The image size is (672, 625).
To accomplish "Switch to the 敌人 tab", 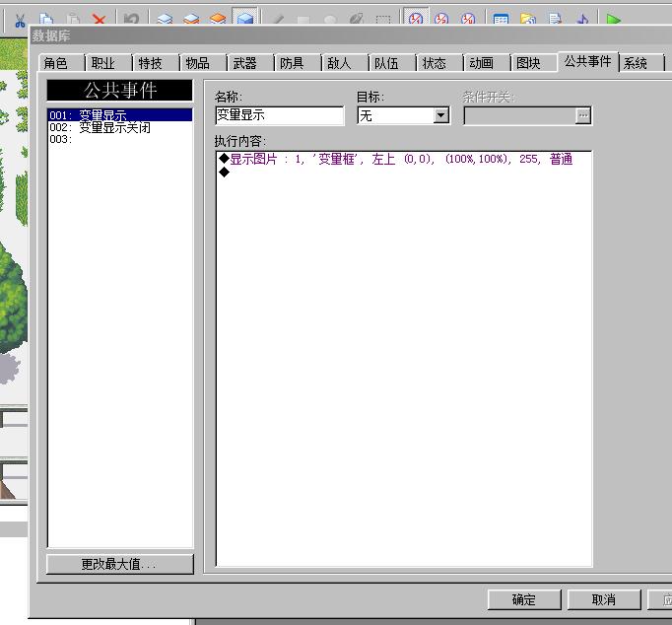I will (x=344, y=63).
